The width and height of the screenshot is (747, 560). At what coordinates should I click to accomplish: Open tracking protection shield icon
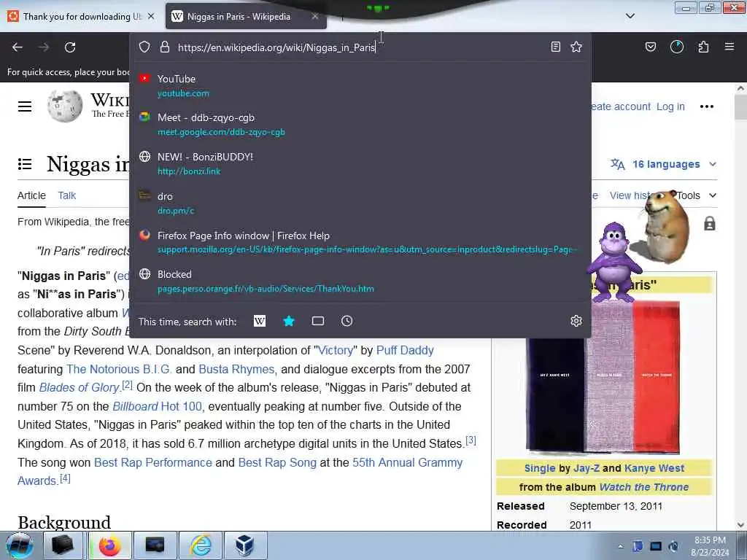point(144,47)
